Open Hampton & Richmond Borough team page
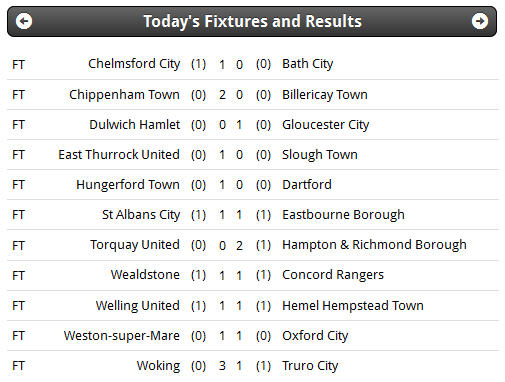Image resolution: width=505 pixels, height=382 pixels. pos(374,245)
